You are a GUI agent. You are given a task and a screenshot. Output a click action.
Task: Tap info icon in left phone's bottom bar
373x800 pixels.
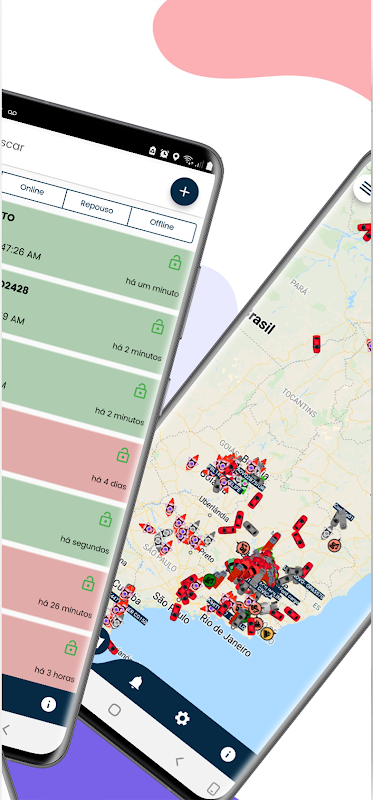(x=48, y=705)
